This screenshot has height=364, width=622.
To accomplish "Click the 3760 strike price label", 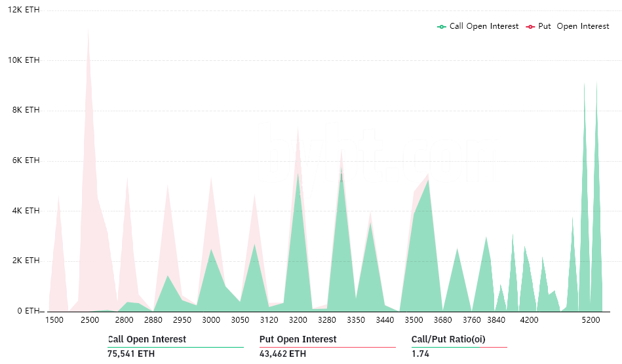I will coord(472,320).
